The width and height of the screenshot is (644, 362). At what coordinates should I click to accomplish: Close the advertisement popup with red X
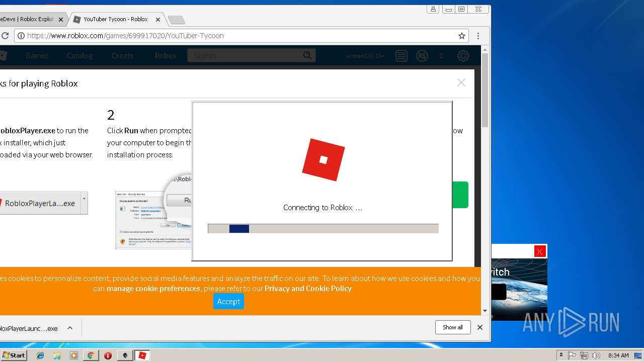click(x=540, y=251)
